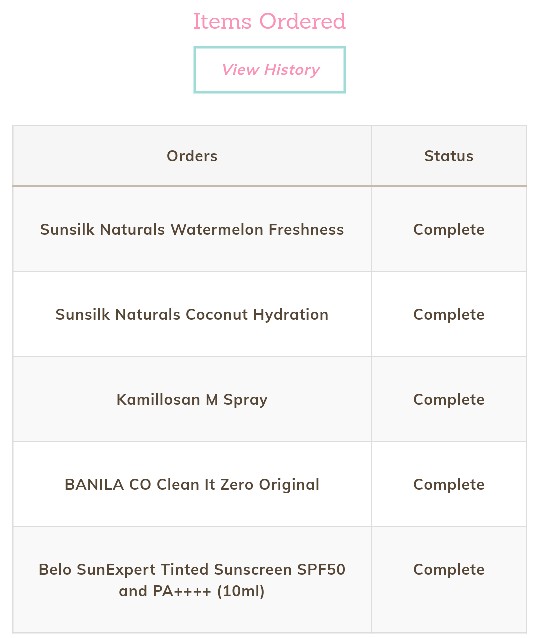Click the '(10ml)' text in Belo order

pos(241,591)
